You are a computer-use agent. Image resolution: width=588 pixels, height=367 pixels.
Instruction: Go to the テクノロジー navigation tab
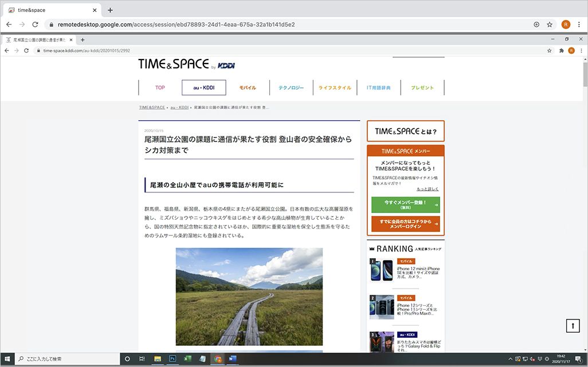tap(291, 88)
